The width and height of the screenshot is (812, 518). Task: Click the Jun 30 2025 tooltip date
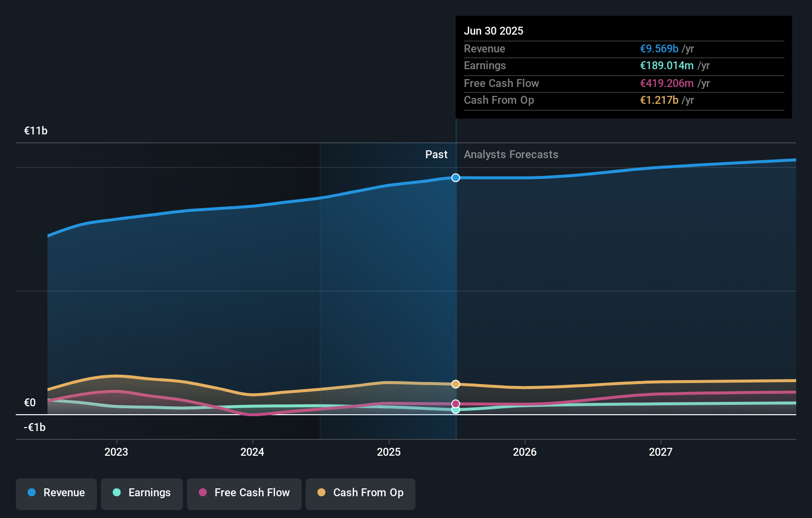pos(494,31)
